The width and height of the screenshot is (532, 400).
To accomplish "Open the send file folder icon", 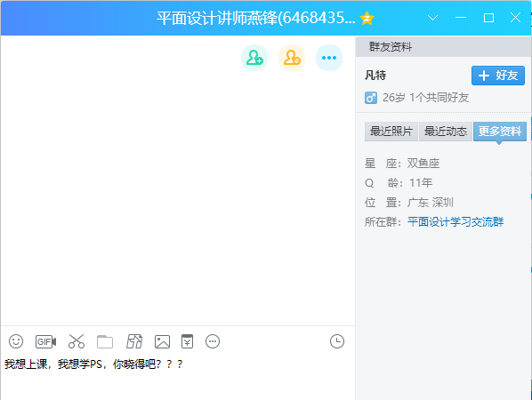I will click(x=105, y=341).
